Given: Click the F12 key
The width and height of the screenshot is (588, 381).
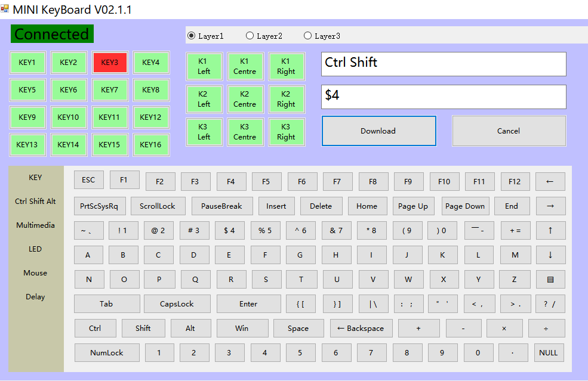Looking at the screenshot, I should (515, 182).
